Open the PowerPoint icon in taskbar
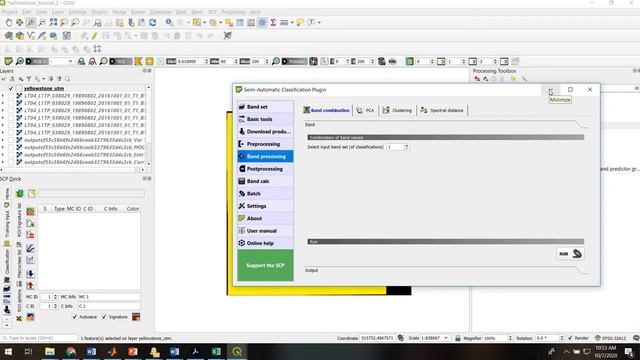This screenshot has height=360, width=640. coord(133,351)
